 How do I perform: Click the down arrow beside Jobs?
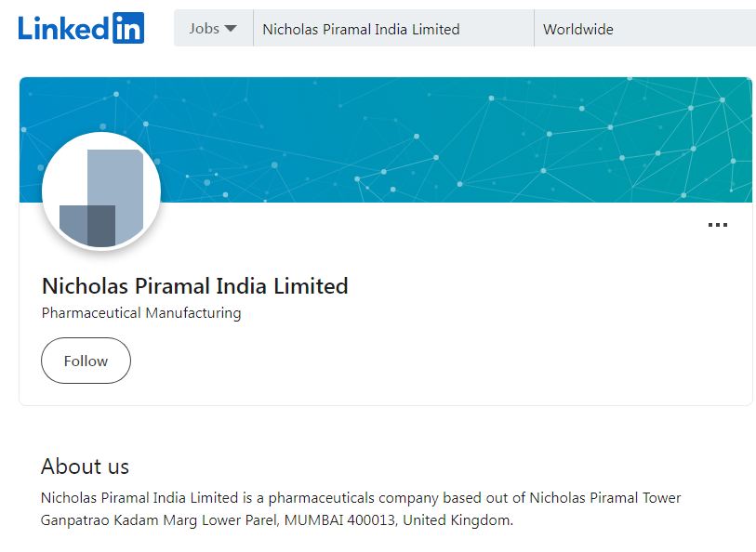click(231, 29)
